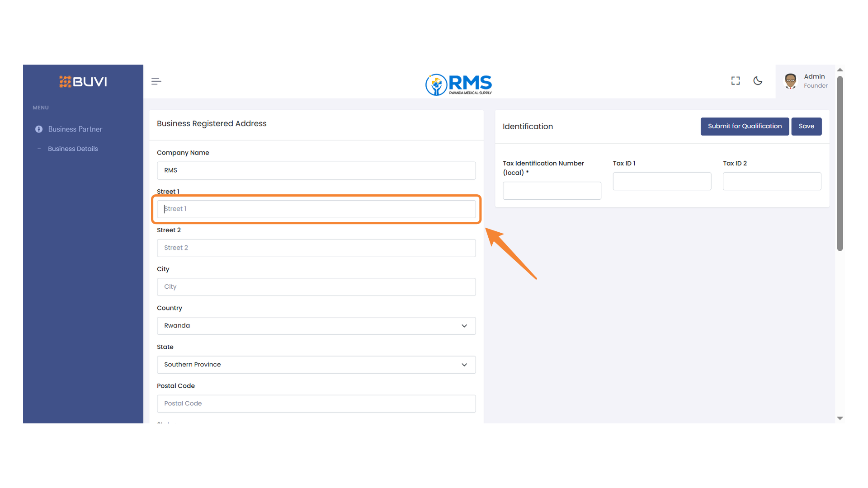Focus the Street 2 text field
Screen dimensions: 868x488
pos(316,248)
